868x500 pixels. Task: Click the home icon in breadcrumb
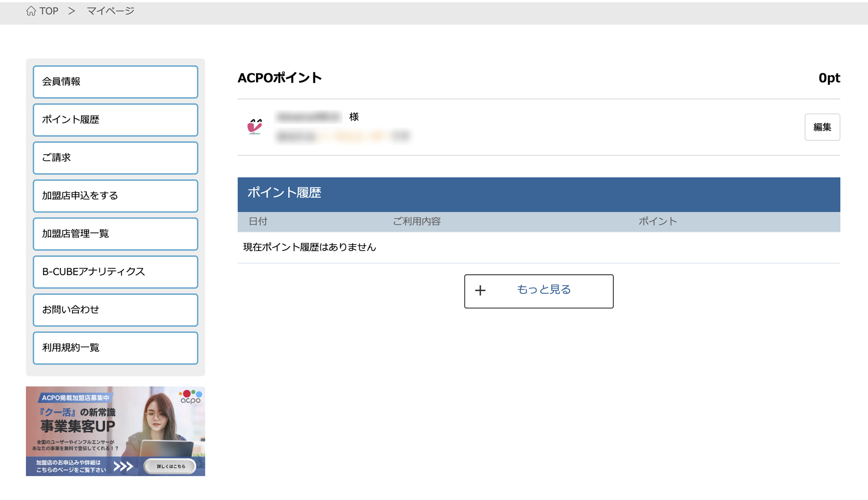pos(31,11)
